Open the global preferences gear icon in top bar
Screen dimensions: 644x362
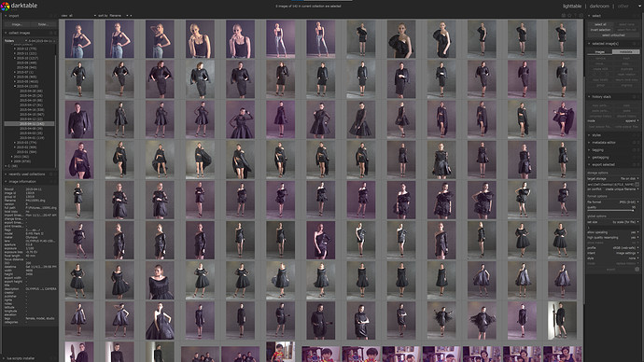point(581,16)
